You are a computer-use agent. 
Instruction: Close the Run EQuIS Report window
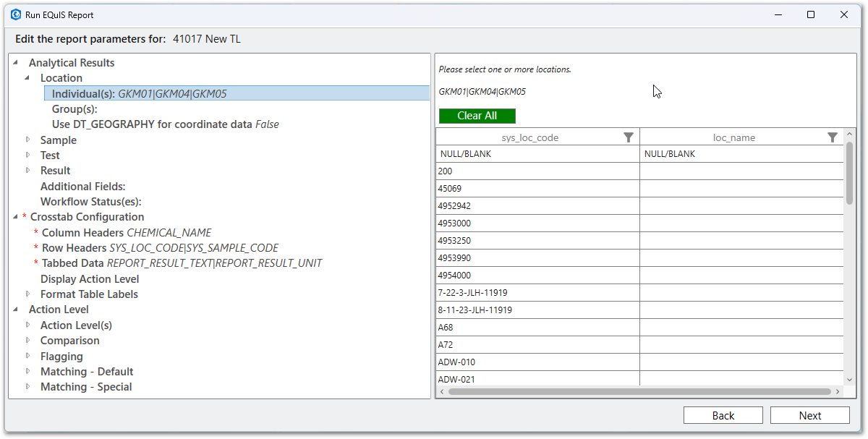844,14
